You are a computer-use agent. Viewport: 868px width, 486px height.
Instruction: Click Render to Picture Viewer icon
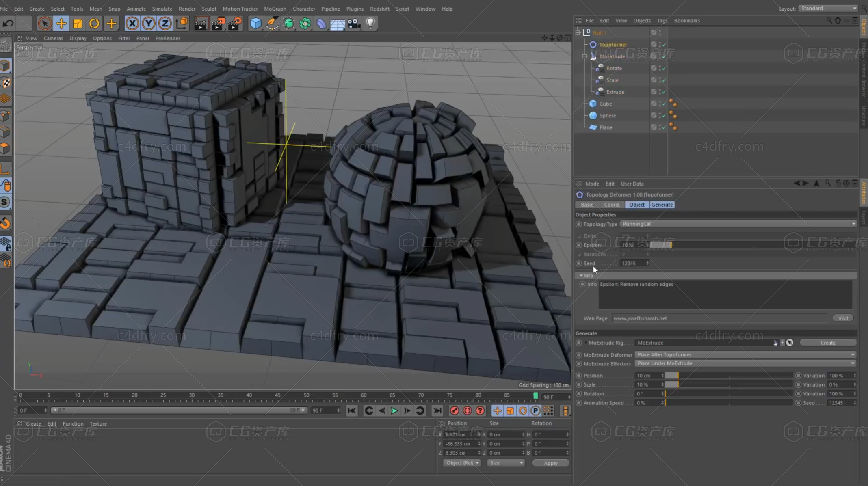click(x=218, y=24)
